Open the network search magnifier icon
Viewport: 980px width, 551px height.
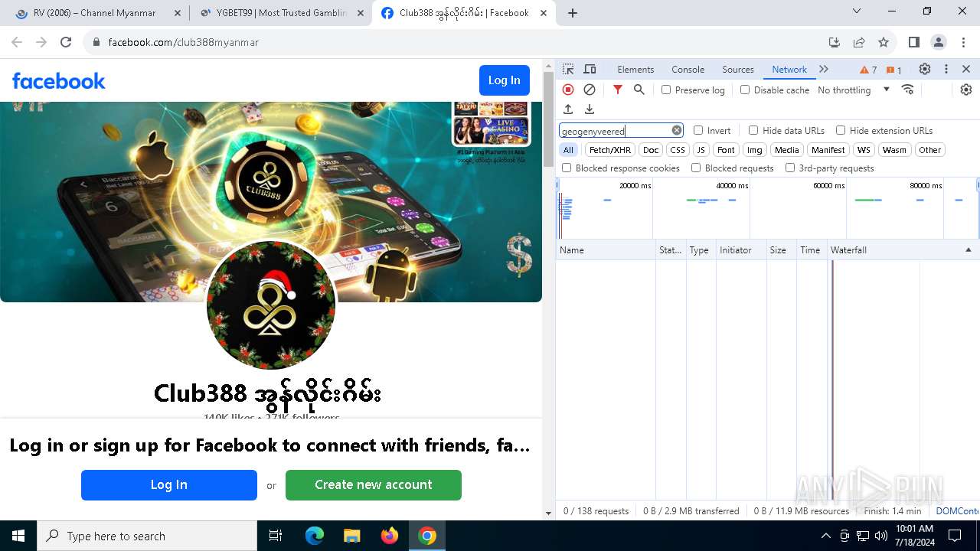point(639,90)
